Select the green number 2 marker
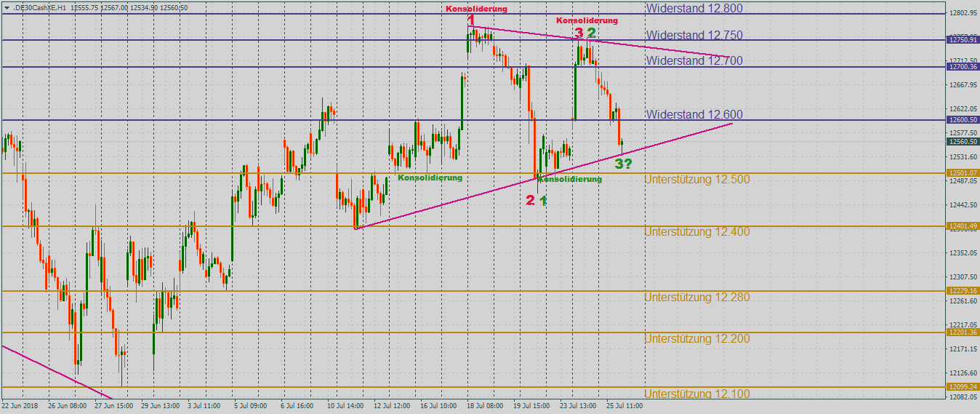 (x=592, y=33)
